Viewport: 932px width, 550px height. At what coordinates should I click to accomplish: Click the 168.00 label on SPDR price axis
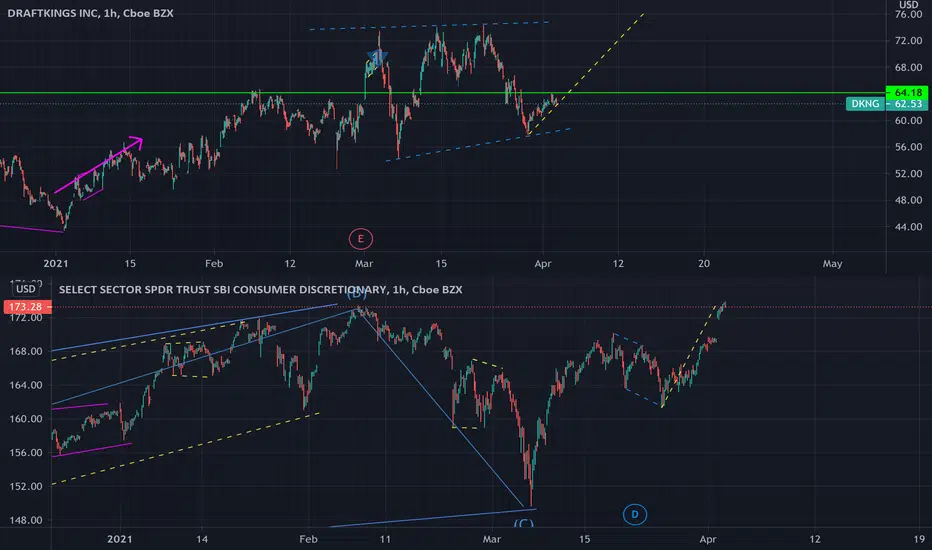pos(26,351)
